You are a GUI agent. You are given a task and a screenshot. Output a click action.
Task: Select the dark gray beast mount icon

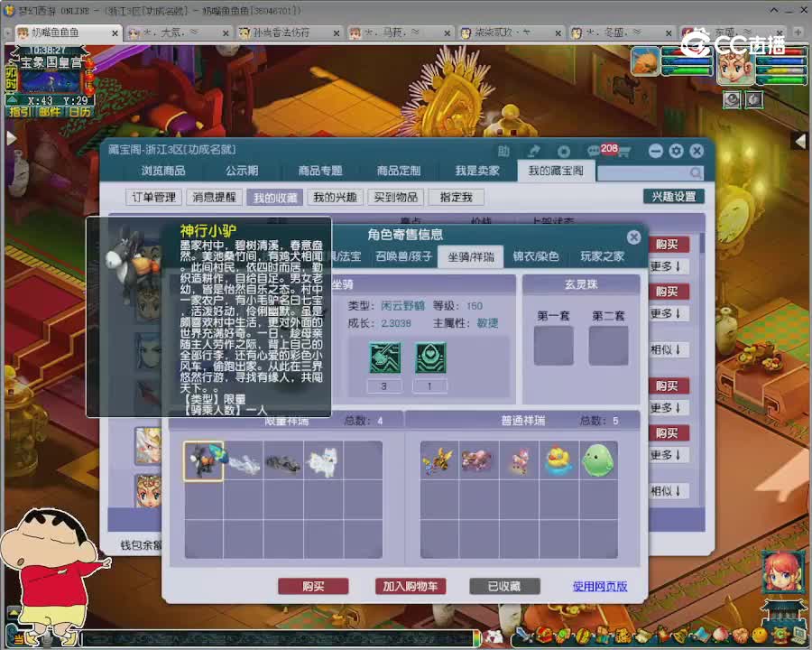click(283, 460)
